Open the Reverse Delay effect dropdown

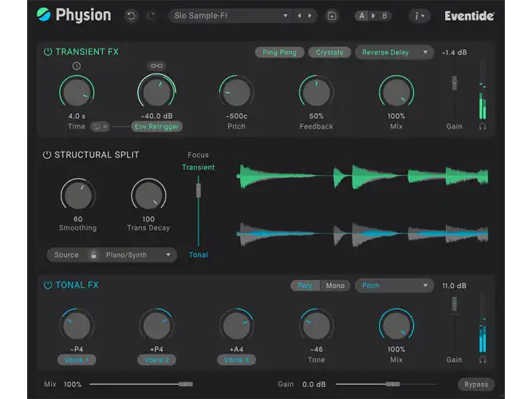[394, 53]
